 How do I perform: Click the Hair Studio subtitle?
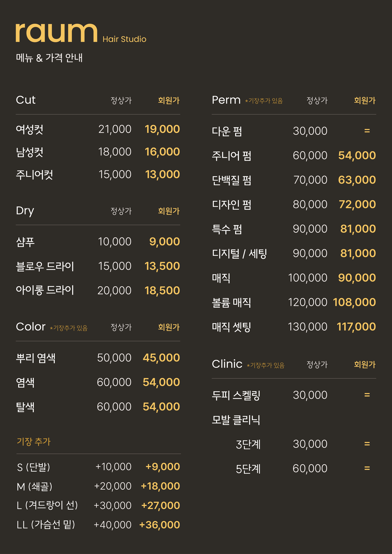124,39
